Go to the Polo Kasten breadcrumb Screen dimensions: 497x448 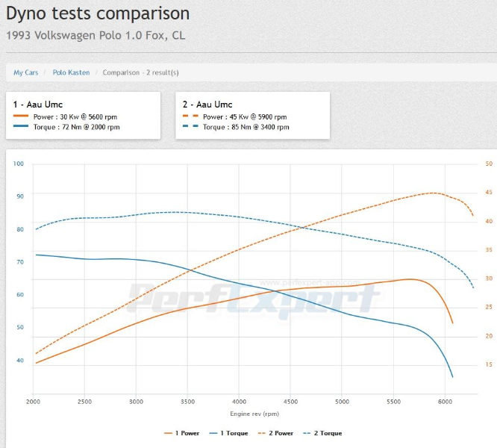point(71,72)
